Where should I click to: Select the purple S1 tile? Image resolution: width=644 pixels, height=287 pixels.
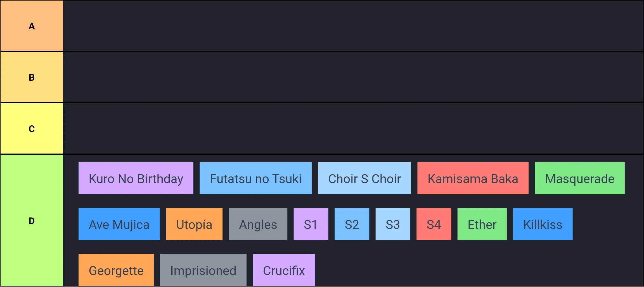(x=311, y=224)
